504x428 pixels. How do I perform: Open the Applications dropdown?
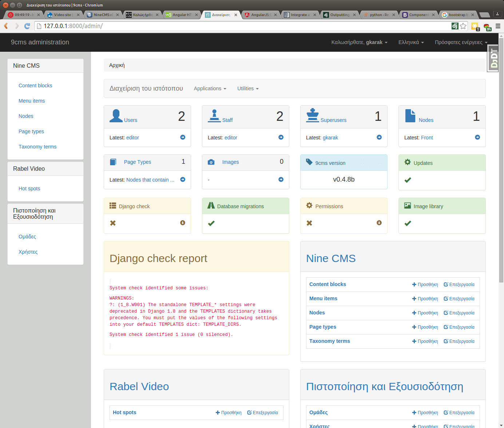210,88
